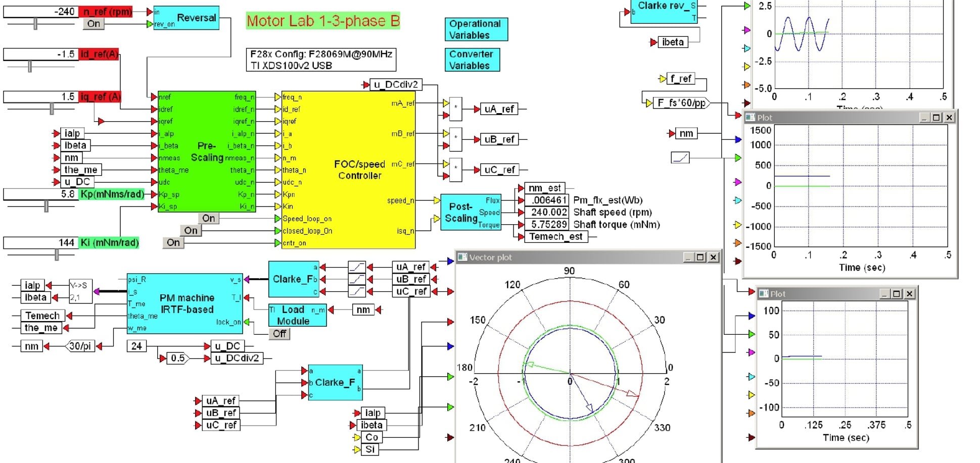Open the Operational Variables block

(x=476, y=29)
